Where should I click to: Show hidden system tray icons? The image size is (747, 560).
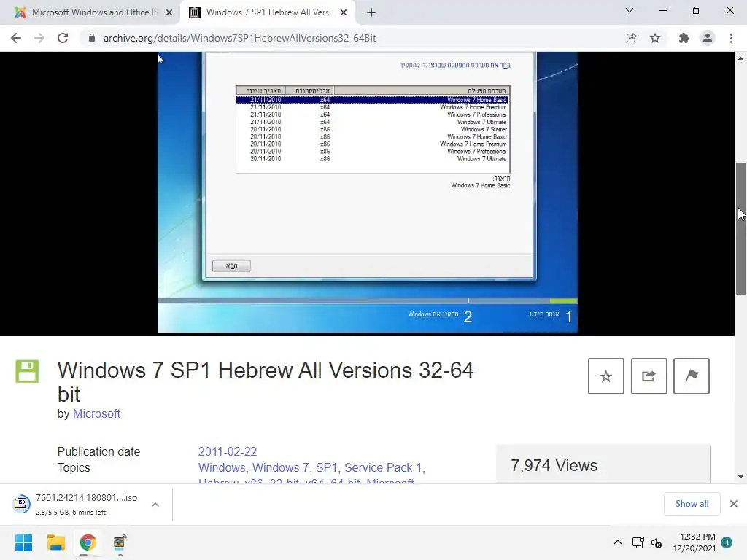point(617,542)
